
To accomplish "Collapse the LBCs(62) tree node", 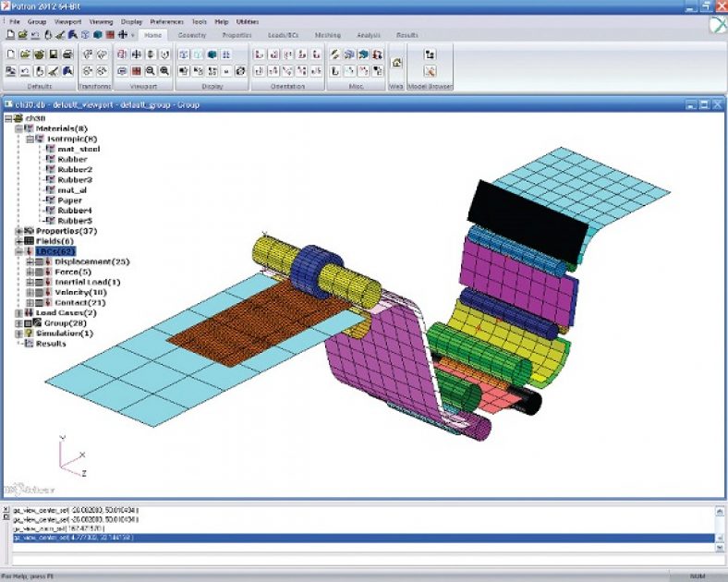I will click(18, 251).
